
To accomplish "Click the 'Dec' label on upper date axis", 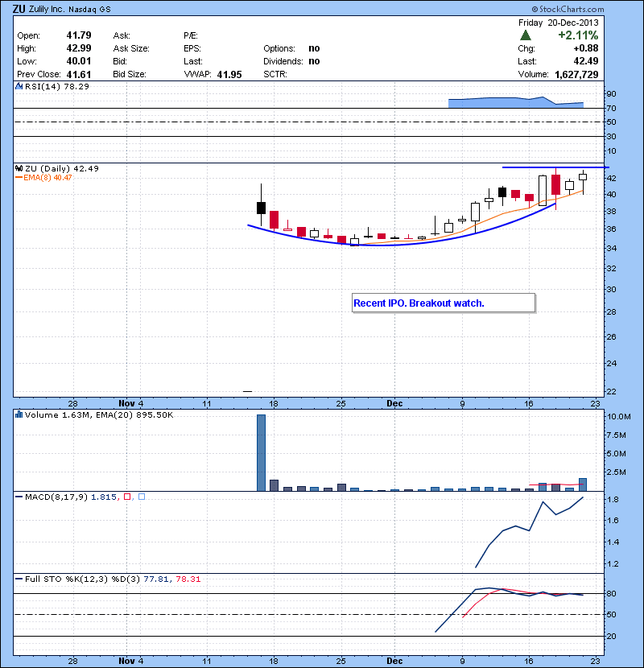I will click(x=394, y=403).
